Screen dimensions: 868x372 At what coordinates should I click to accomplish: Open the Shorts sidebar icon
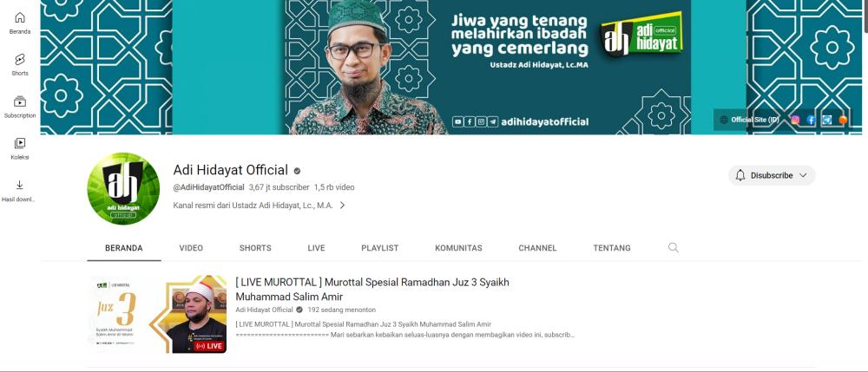(x=20, y=65)
